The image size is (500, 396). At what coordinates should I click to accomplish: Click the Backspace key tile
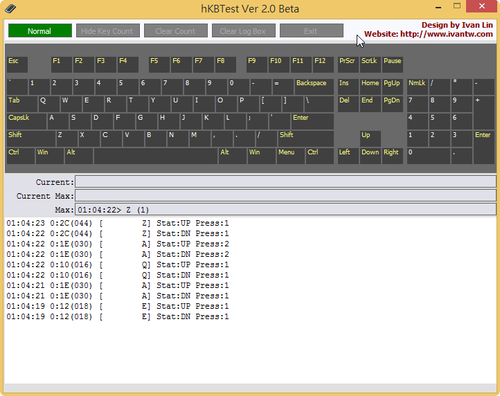(314, 87)
